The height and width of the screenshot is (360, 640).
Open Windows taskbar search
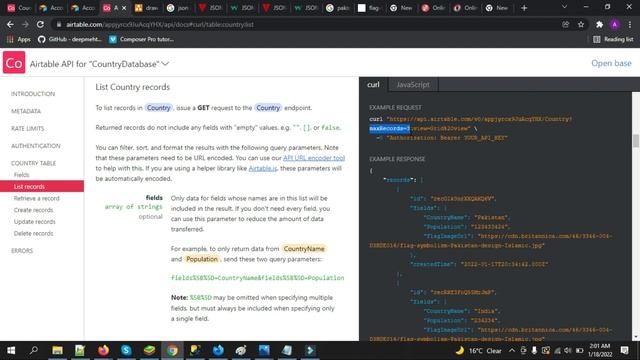34,350
